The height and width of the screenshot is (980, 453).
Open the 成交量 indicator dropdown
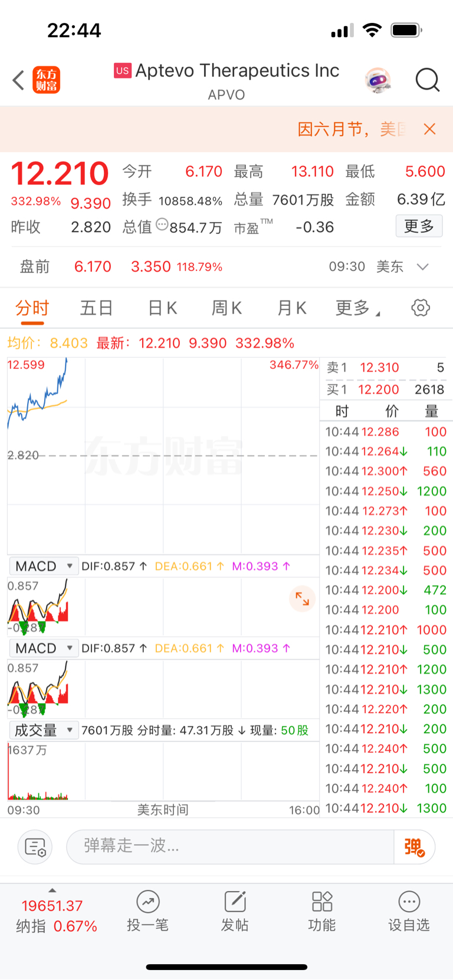[x=44, y=730]
